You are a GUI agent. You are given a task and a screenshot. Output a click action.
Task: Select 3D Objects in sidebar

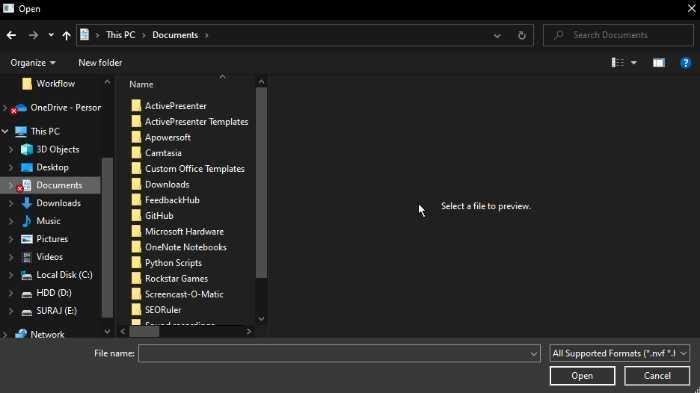pos(57,150)
